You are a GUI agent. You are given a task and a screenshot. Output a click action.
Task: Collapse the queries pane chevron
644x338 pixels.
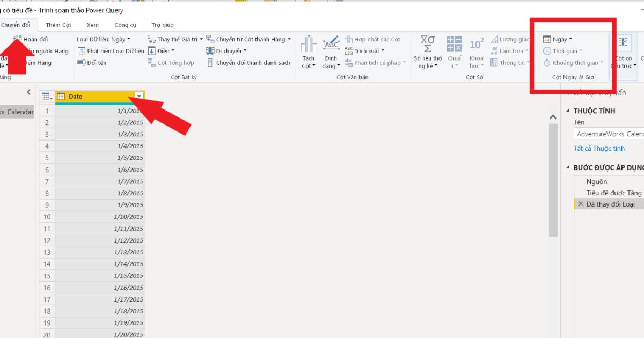click(x=29, y=92)
